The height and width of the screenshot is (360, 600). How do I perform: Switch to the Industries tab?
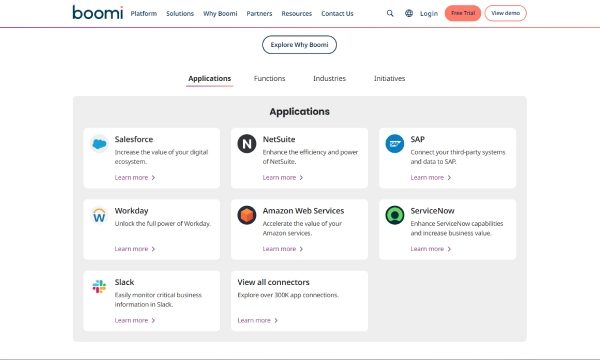coord(329,78)
